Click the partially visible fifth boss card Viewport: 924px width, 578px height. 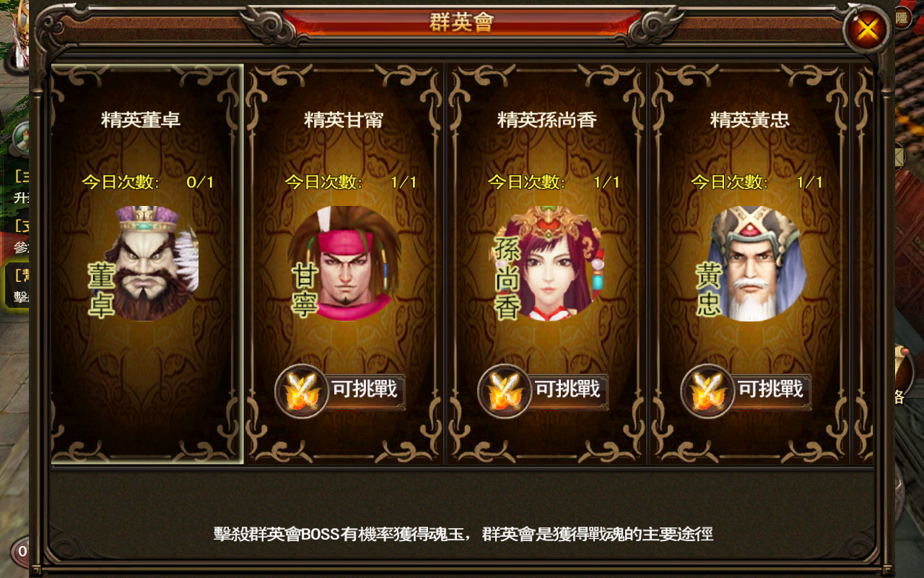tap(863, 264)
